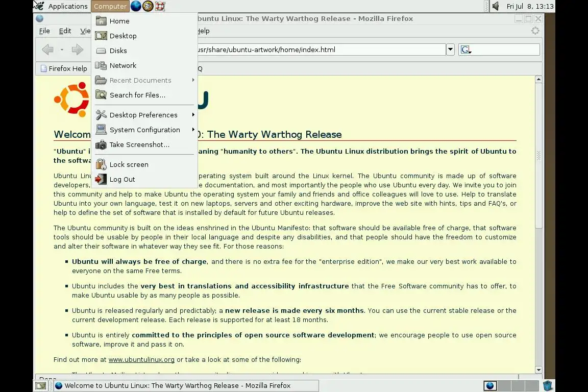The image size is (588, 392).
Task: Click the Ubuntu circle-of-friends logo
Action: [71, 100]
